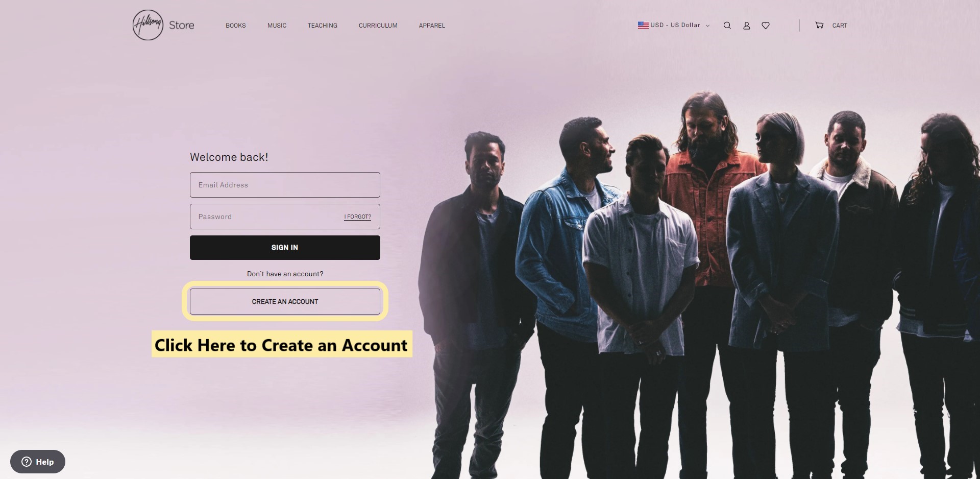Click the user account profile icon
This screenshot has height=479, width=980.
click(746, 26)
